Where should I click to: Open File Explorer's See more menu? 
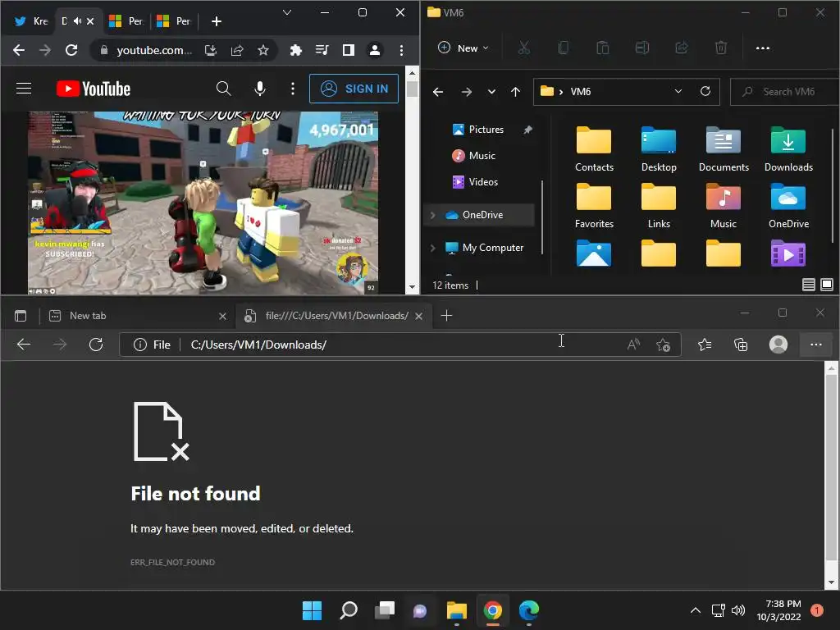click(762, 48)
